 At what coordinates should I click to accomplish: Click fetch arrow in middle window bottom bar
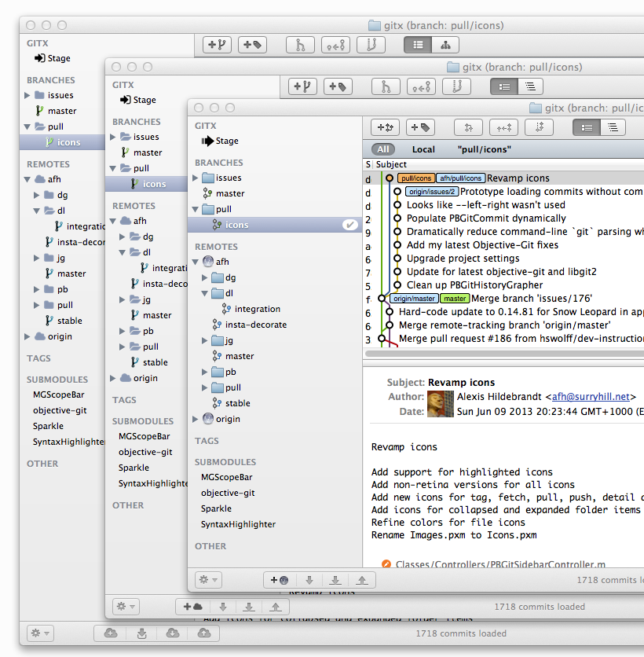pyautogui.click(x=223, y=606)
